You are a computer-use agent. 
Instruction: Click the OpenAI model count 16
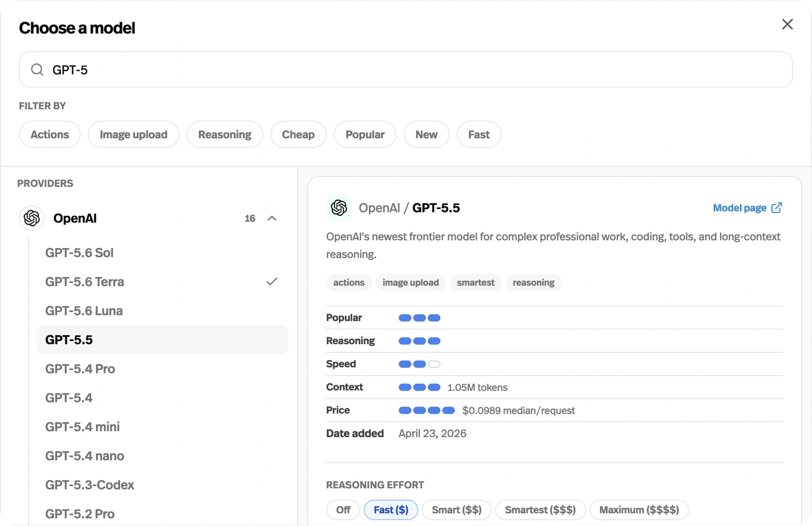coord(250,219)
